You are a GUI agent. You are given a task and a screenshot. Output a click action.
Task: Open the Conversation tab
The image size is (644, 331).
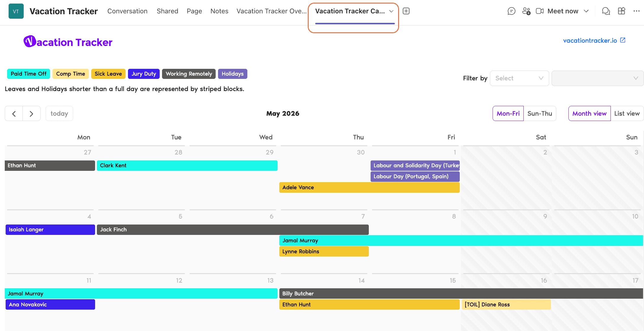coord(127,11)
